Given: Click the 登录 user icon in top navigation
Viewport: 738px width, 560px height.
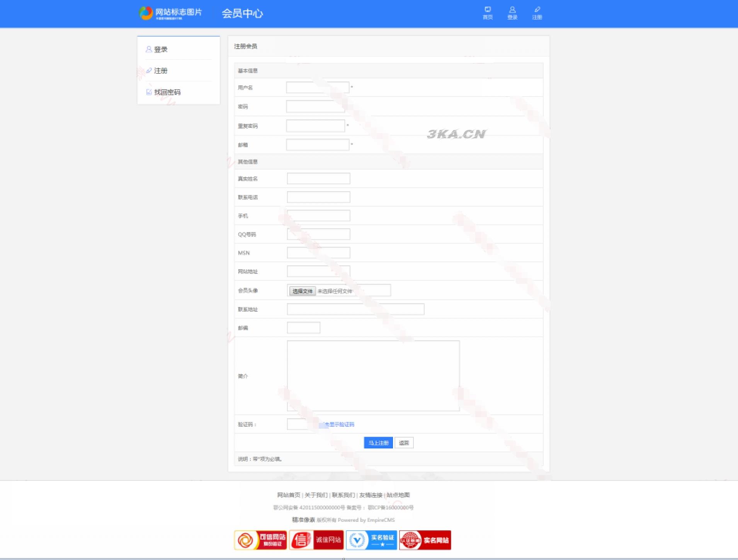Looking at the screenshot, I should coord(513,10).
